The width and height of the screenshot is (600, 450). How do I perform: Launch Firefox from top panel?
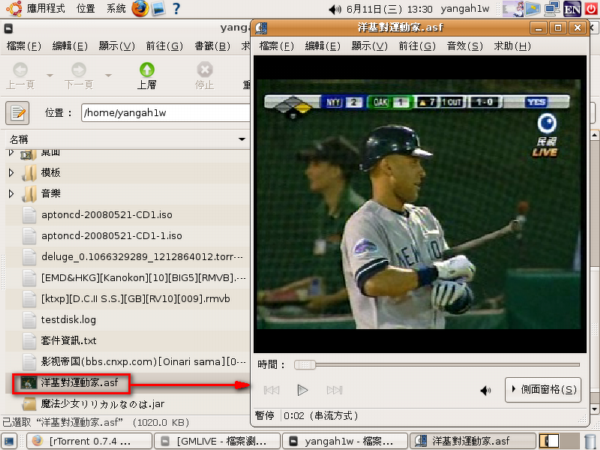[140, 8]
